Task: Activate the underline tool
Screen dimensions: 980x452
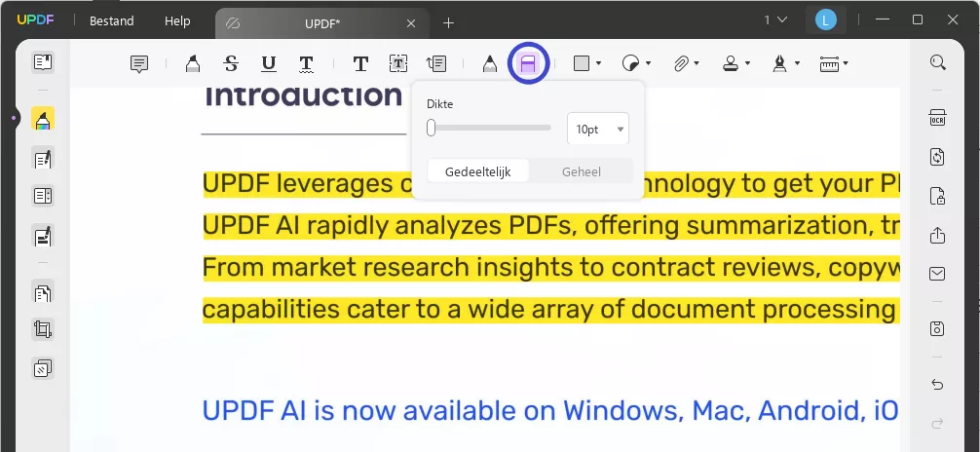Action: tap(269, 63)
